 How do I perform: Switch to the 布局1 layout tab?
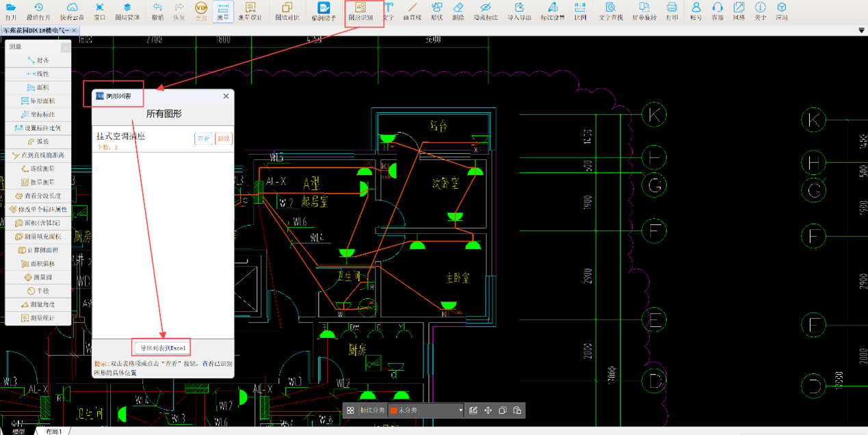click(x=53, y=432)
